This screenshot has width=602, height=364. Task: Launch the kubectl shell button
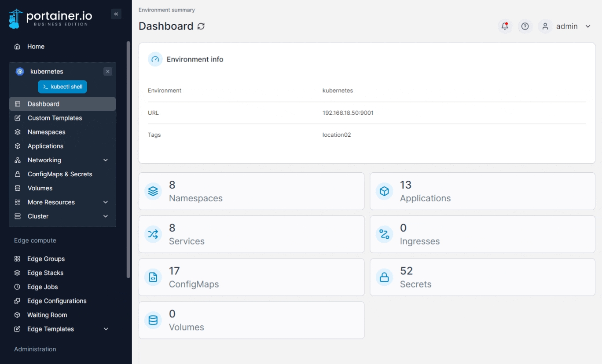pos(62,87)
